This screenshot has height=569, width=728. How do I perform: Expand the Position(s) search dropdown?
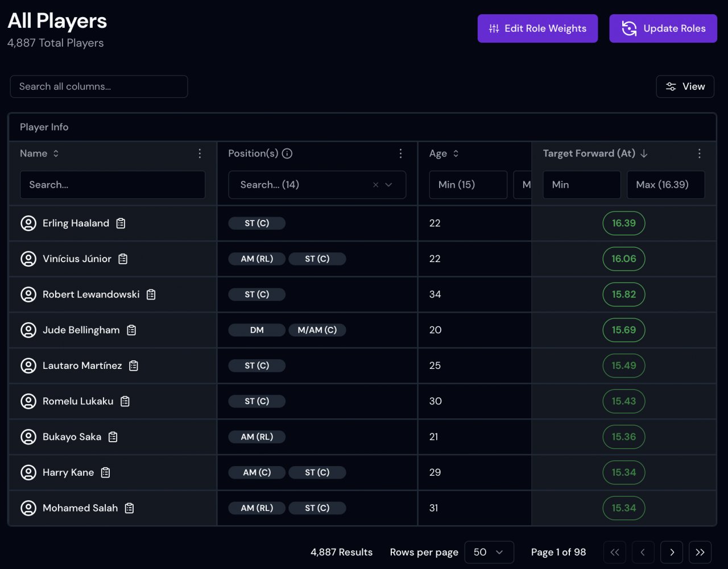point(389,185)
